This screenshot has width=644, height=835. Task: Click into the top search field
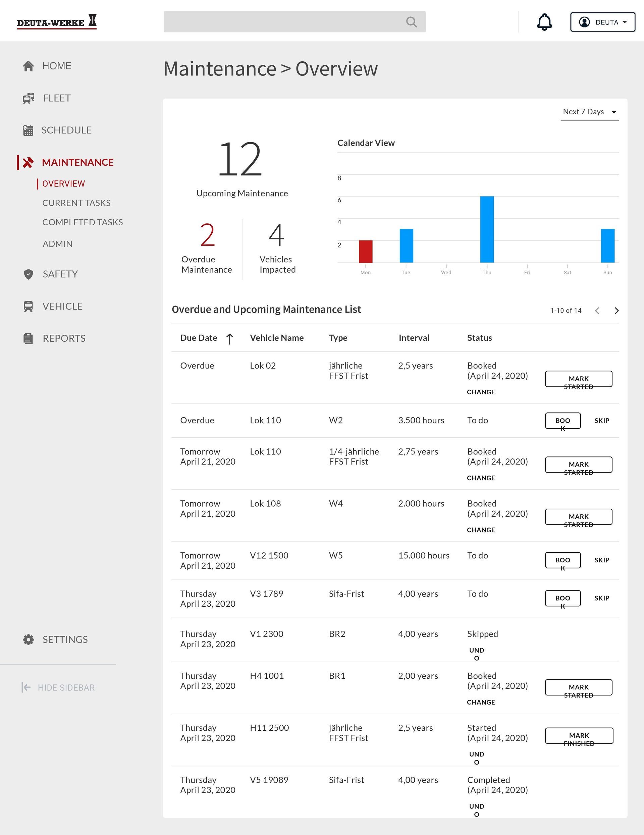[283, 22]
